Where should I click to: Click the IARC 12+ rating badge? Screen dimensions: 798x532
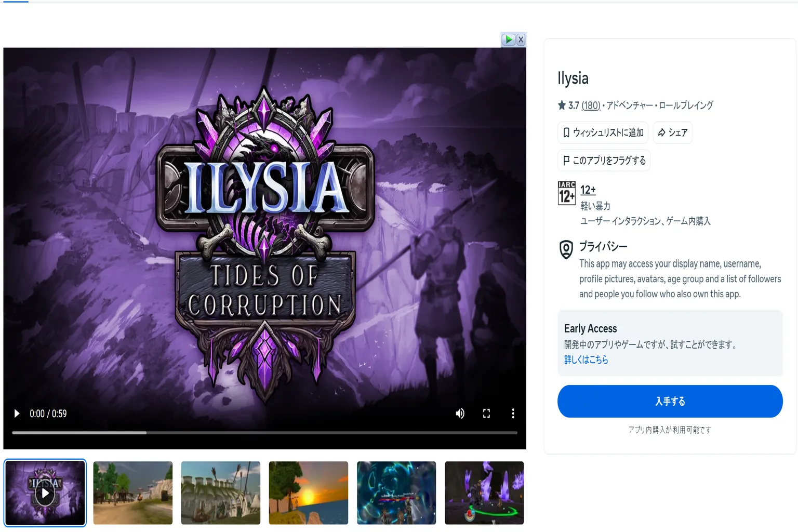click(x=567, y=193)
